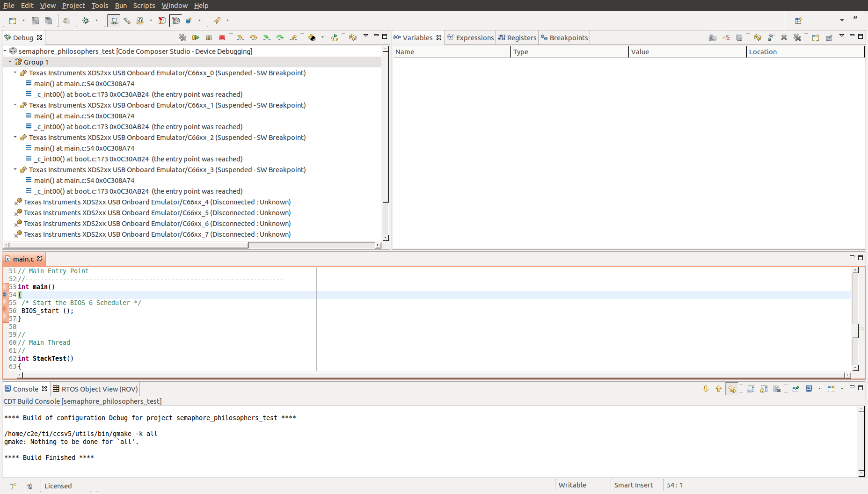The width and height of the screenshot is (868, 494).
Task: Switch to the RTOS Object View (ROV) tab
Action: pyautogui.click(x=95, y=389)
